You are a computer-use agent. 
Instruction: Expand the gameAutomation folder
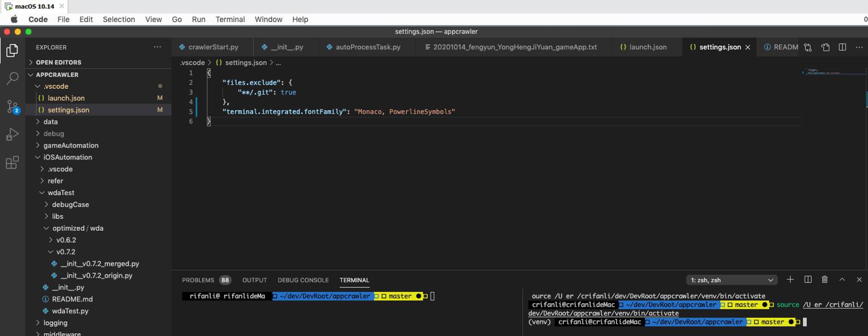98,145
